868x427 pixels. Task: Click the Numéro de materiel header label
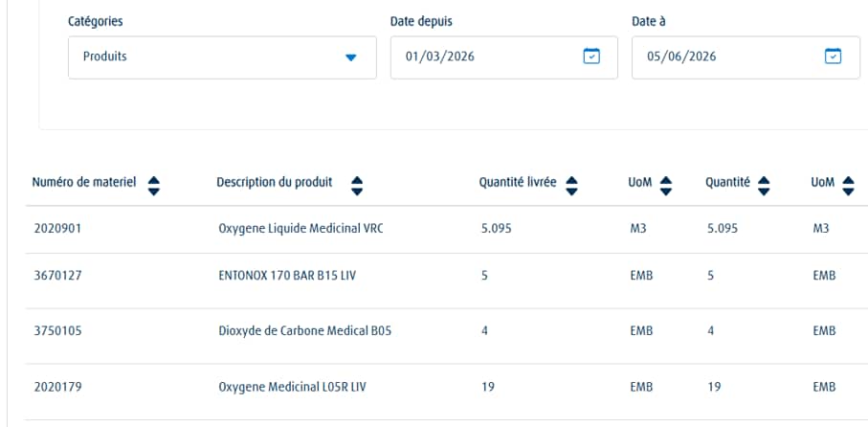coord(84,182)
